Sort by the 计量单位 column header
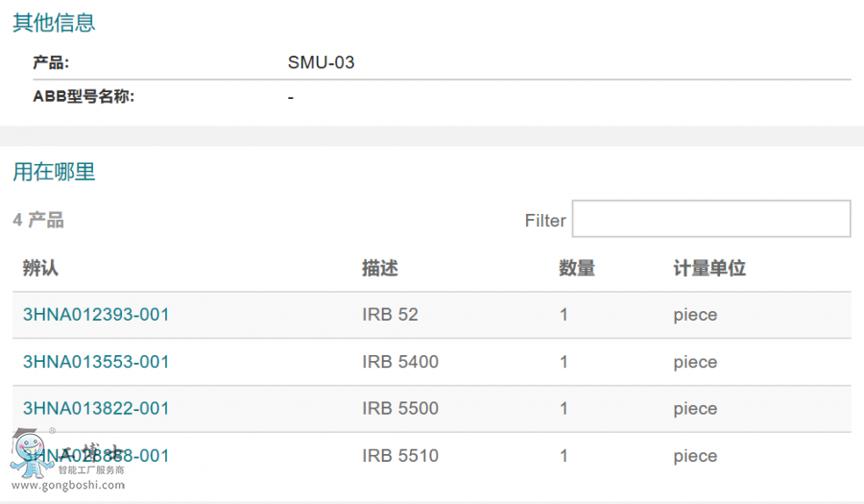This screenshot has width=864, height=504. point(709,269)
